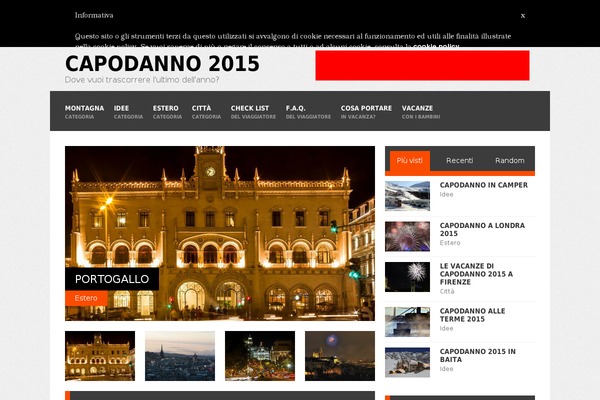Open the Estero category menu
This screenshot has height=400, width=600.
[x=167, y=112]
